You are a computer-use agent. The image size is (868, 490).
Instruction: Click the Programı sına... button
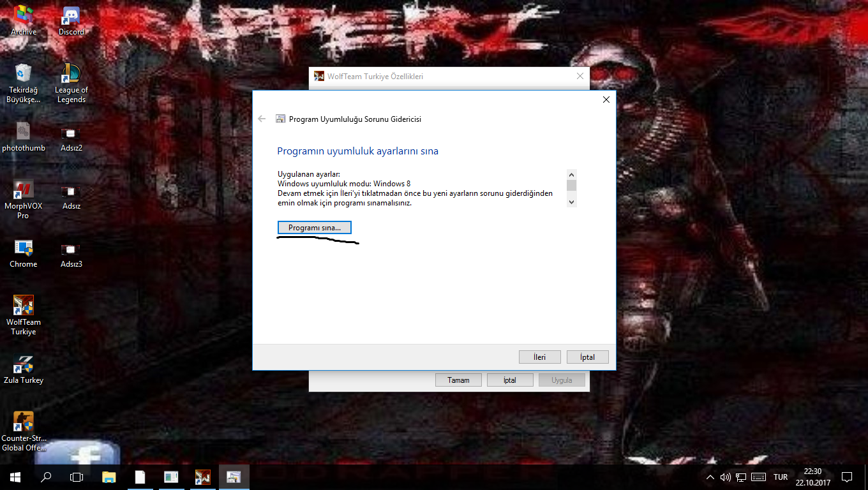click(x=315, y=228)
